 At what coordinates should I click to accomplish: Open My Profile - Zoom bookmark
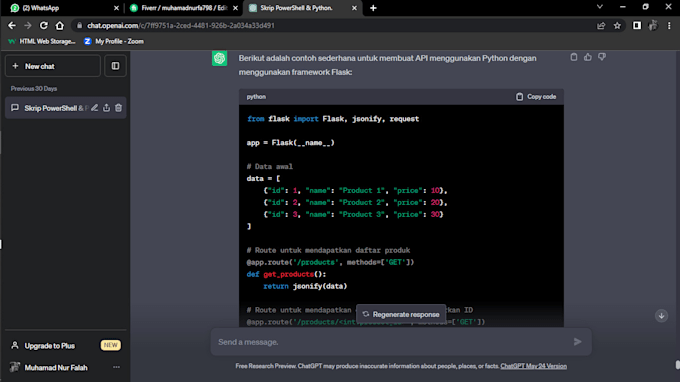point(114,41)
